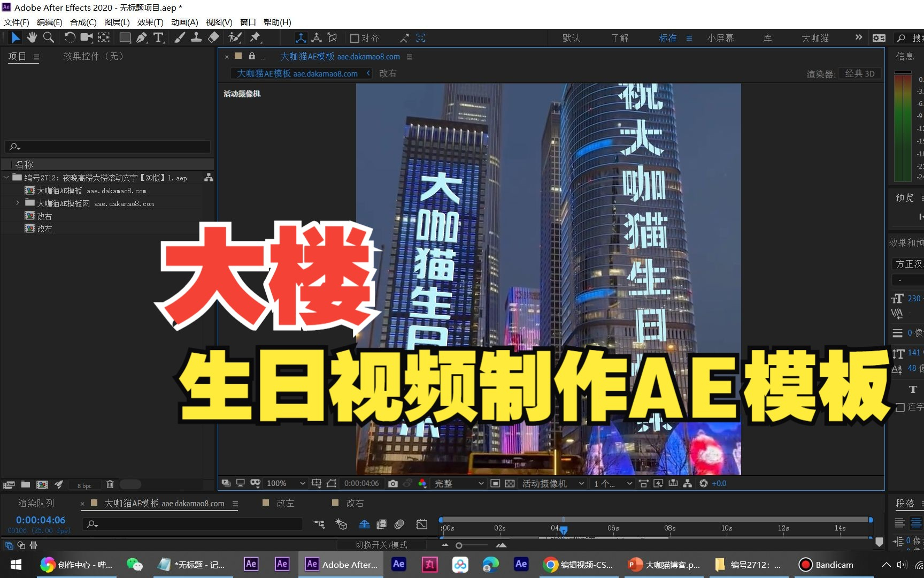This screenshot has height=578, width=924.
Task: Click the Create new folder icon
Action: pyautogui.click(x=25, y=484)
